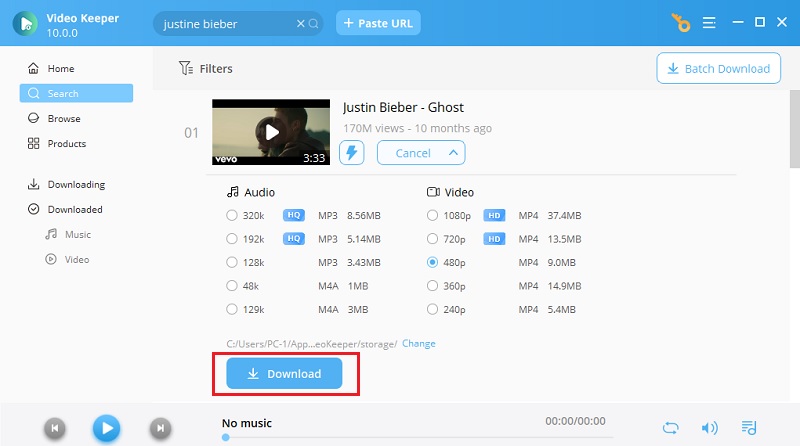Select 240p MP4 video quality

pyautogui.click(x=432, y=309)
